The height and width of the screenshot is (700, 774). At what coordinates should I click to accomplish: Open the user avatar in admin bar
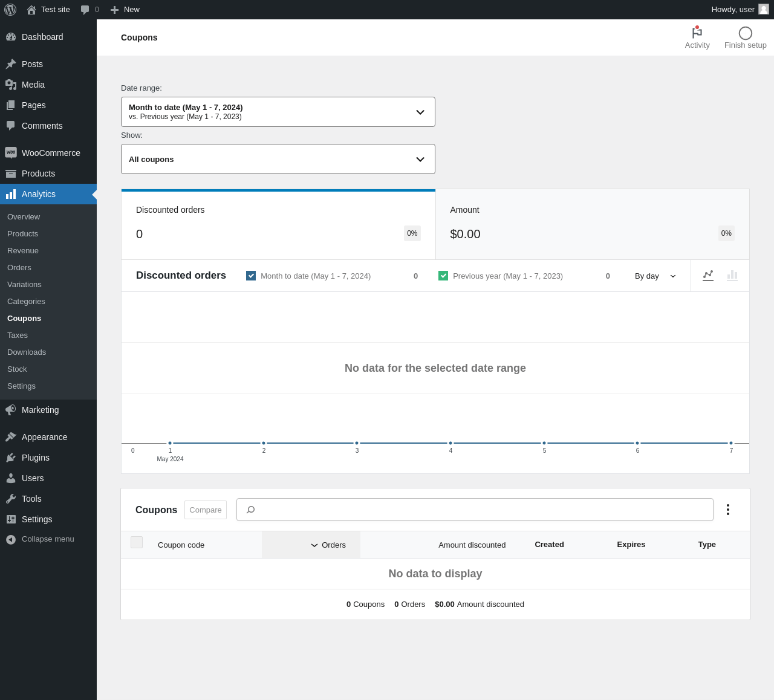(x=764, y=10)
